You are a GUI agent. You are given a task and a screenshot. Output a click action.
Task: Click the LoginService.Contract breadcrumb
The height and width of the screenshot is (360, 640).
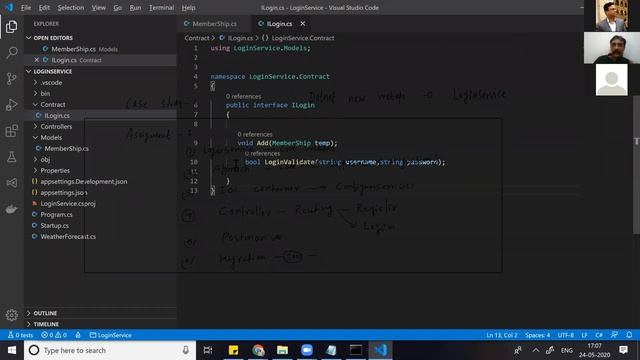(x=302, y=38)
